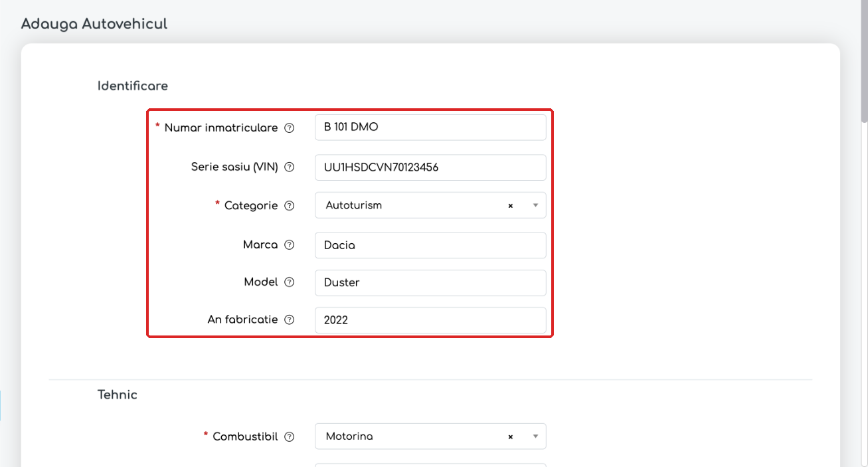The height and width of the screenshot is (467, 868).
Task: Click the Adauga Autovehicul page title
Action: pos(94,24)
